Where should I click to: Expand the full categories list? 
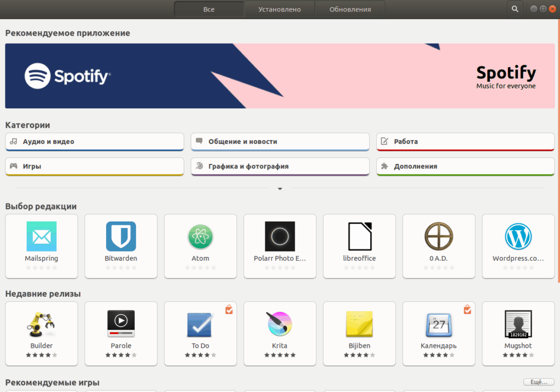point(279,188)
